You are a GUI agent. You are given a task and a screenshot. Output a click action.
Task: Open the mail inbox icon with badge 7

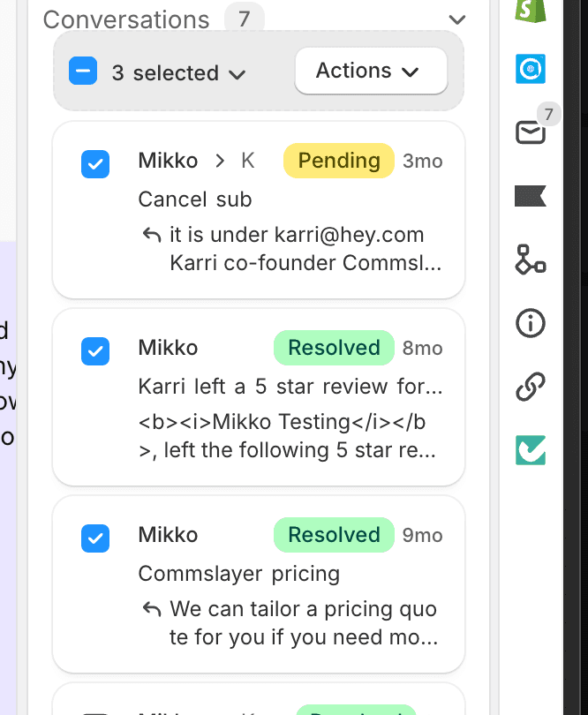[x=530, y=132]
